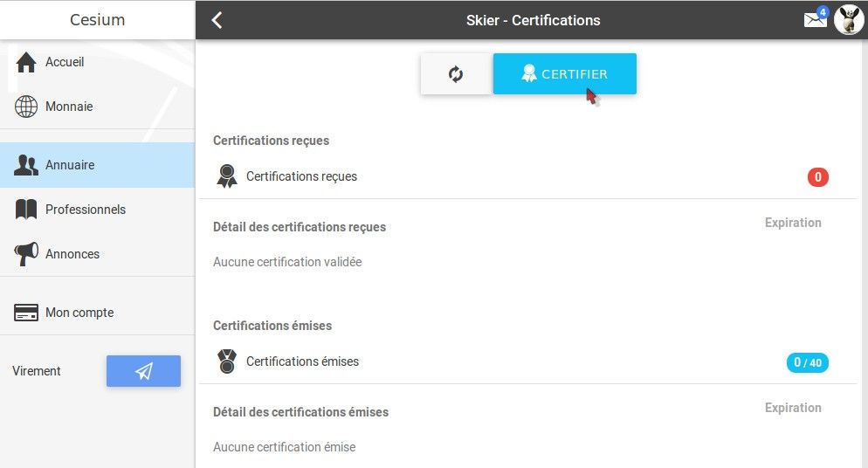Open the messages envelope icon
Viewport: 868px width, 468px height.
pos(815,20)
